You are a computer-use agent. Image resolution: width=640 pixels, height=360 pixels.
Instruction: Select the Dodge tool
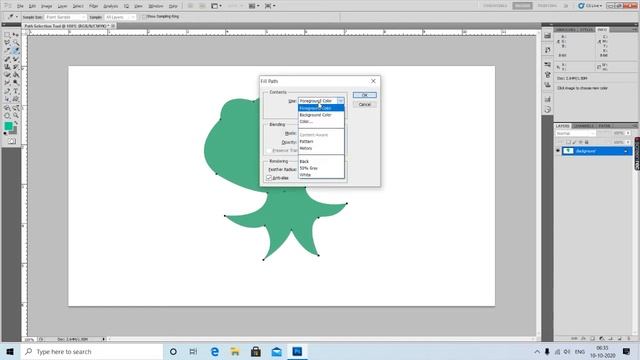pos(16,83)
